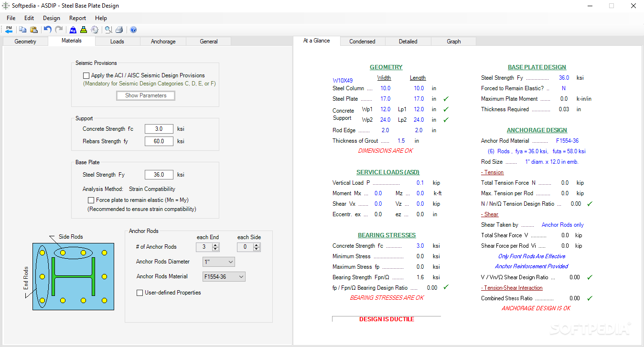Open the Design menu

click(x=52, y=18)
